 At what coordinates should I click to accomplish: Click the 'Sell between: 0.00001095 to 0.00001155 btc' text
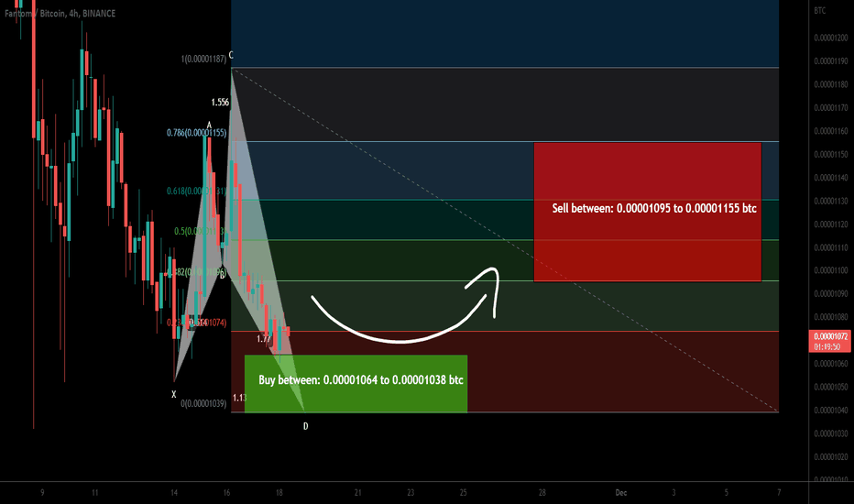[654, 208]
